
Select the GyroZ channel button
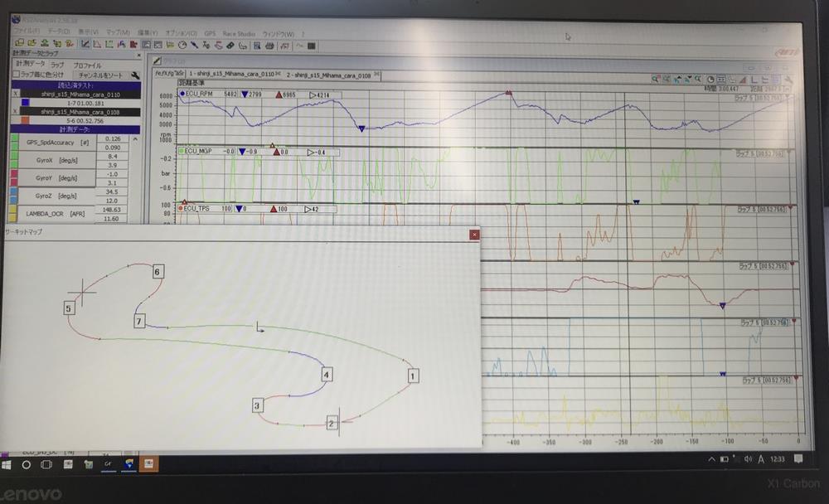[x=58, y=196]
